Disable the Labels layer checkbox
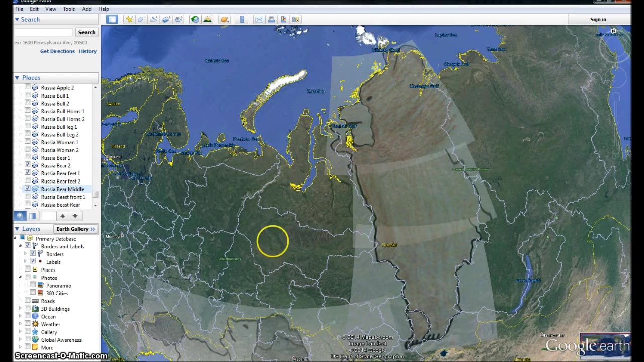 33,261
